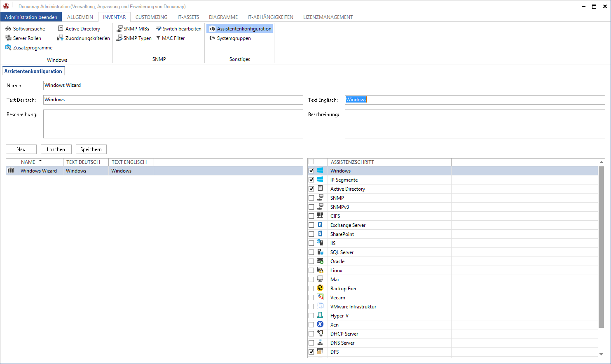Click the Speichern button
Screen dimensions: 611x364
[91, 149]
